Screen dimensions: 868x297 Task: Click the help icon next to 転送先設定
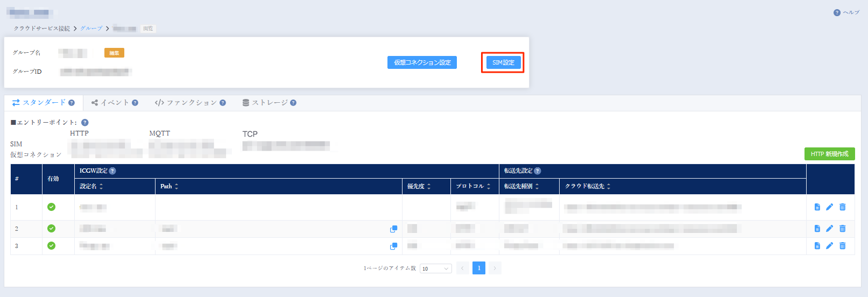pos(538,171)
